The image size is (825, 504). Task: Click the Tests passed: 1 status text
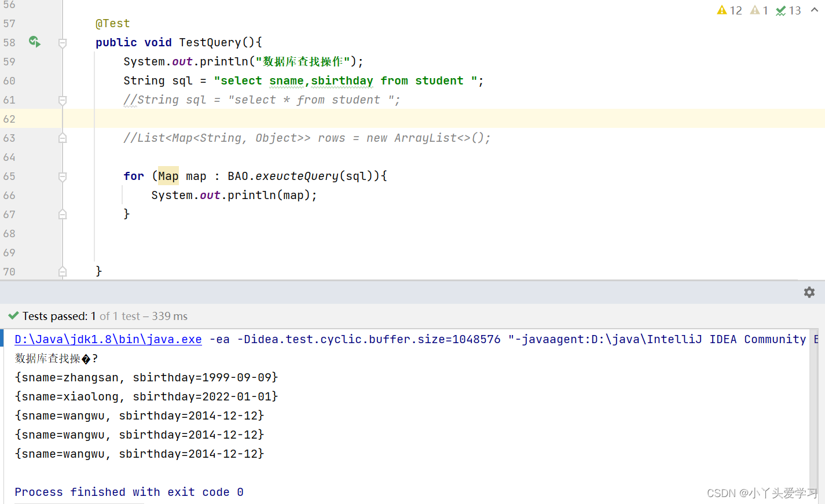pyautogui.click(x=59, y=316)
